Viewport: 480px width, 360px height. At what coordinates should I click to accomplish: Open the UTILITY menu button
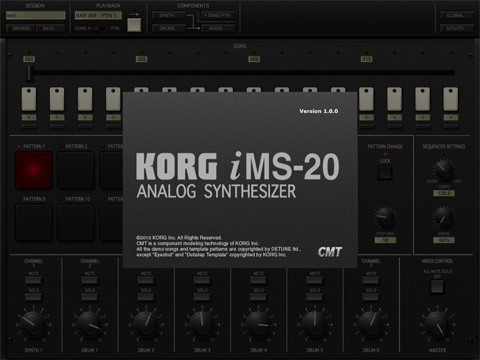(457, 28)
